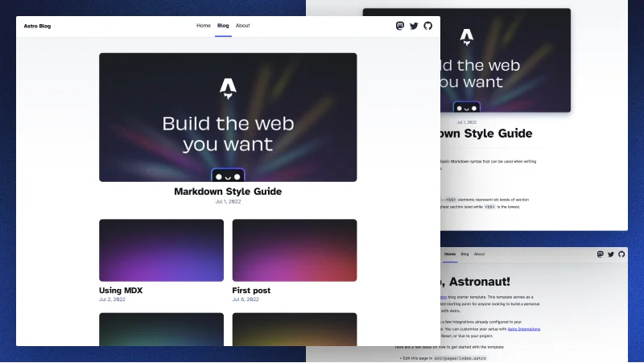Screen dimensions: 644x363
Task: Click Houston smiley face below hero text
Action: pyautogui.click(x=228, y=175)
